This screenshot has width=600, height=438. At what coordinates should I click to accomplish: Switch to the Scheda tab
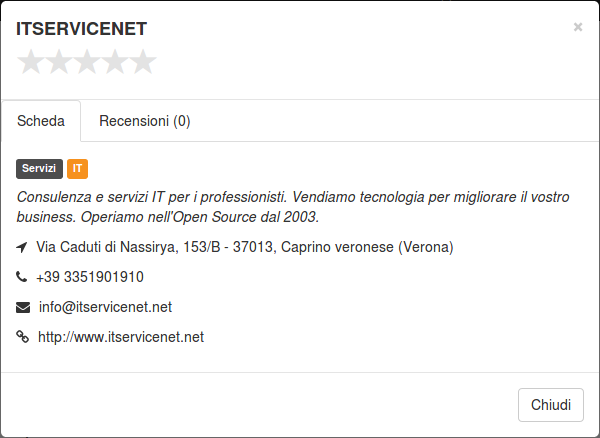click(41, 121)
